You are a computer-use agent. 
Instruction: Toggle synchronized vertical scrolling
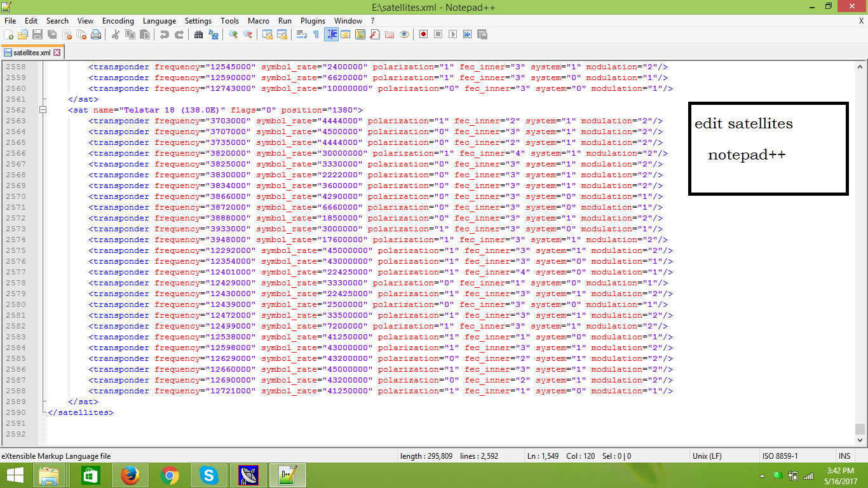tap(268, 34)
